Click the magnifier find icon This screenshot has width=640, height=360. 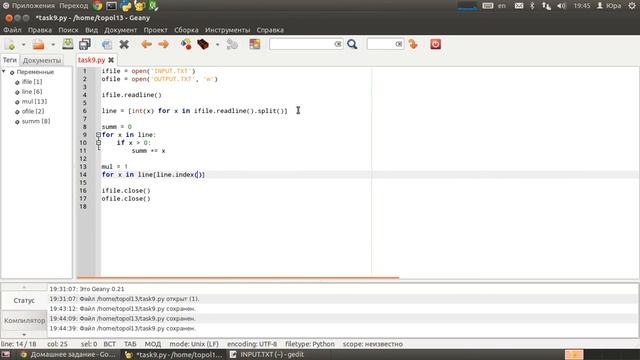(x=352, y=44)
